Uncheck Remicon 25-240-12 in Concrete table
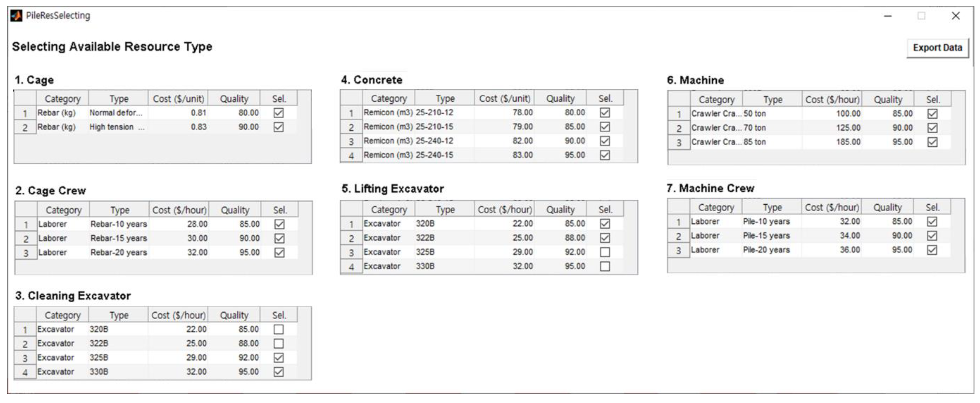 pos(604,141)
